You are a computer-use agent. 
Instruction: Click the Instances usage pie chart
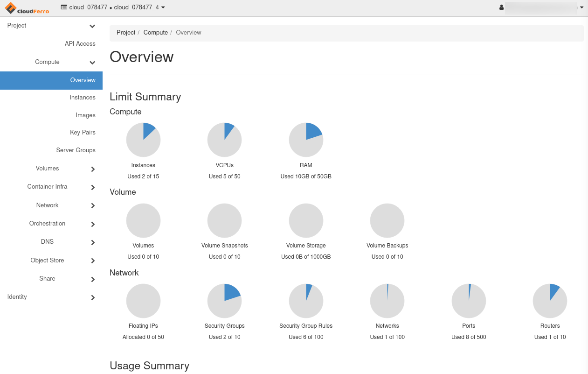pyautogui.click(x=143, y=140)
